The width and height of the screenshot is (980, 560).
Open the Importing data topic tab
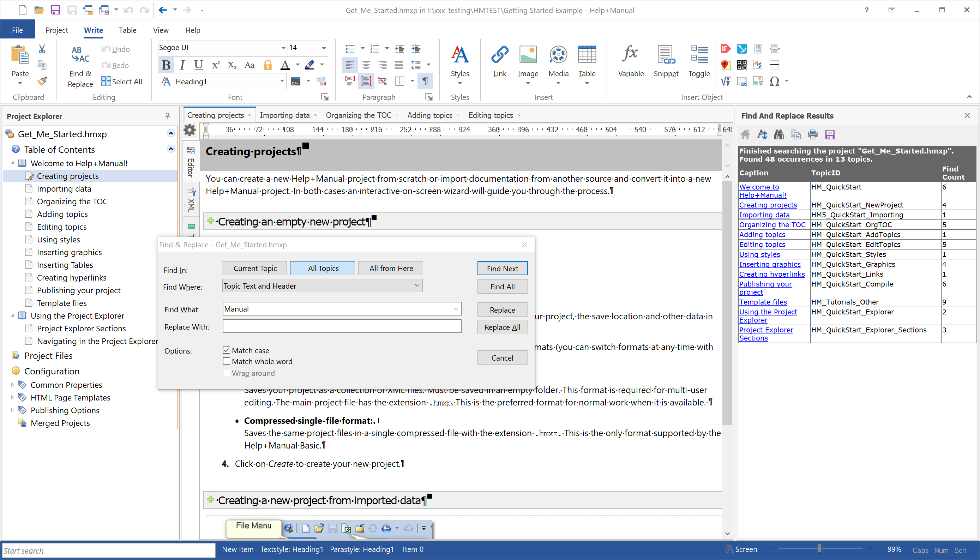click(285, 115)
